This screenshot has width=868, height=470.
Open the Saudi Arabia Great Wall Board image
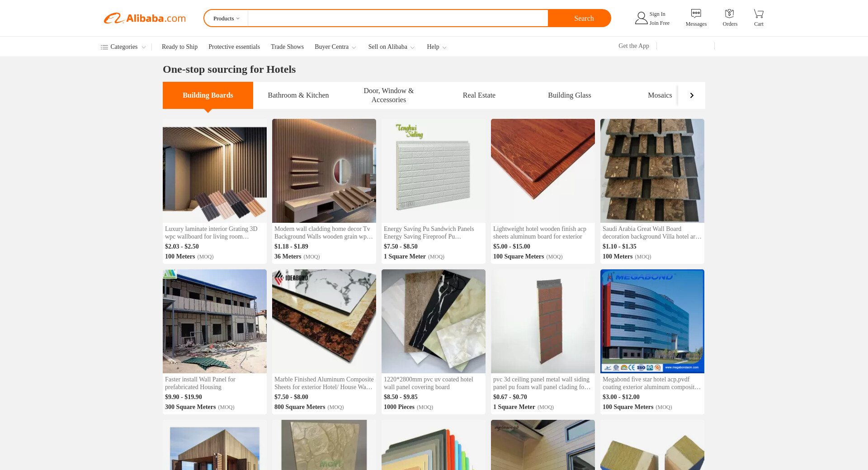coord(652,171)
